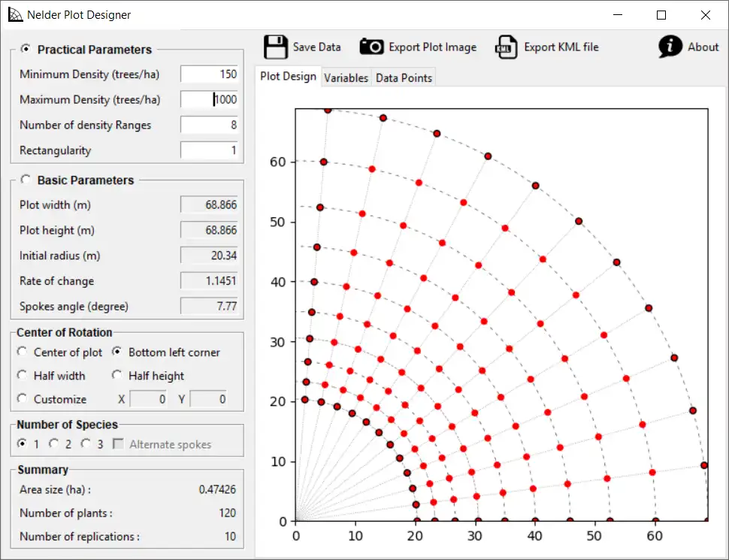Viewport: 729px width, 560px height.
Task: Click the Rectangularity input field
Action: (209, 150)
